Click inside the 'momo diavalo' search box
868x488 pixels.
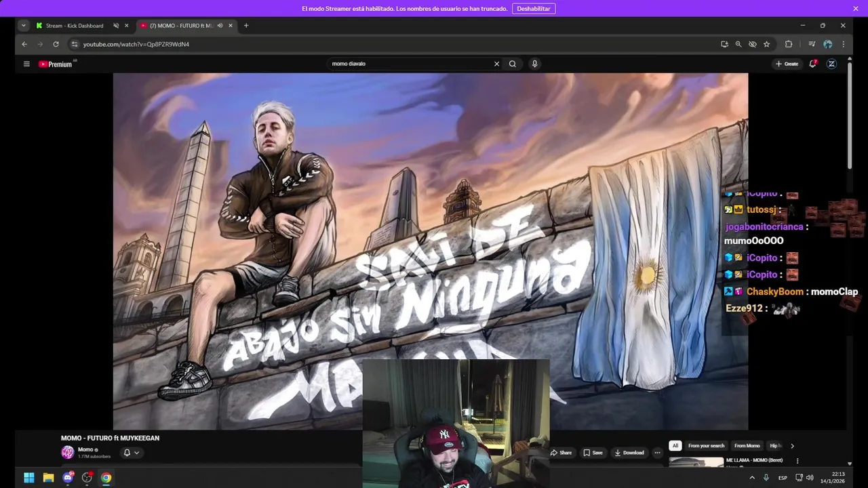click(x=410, y=64)
